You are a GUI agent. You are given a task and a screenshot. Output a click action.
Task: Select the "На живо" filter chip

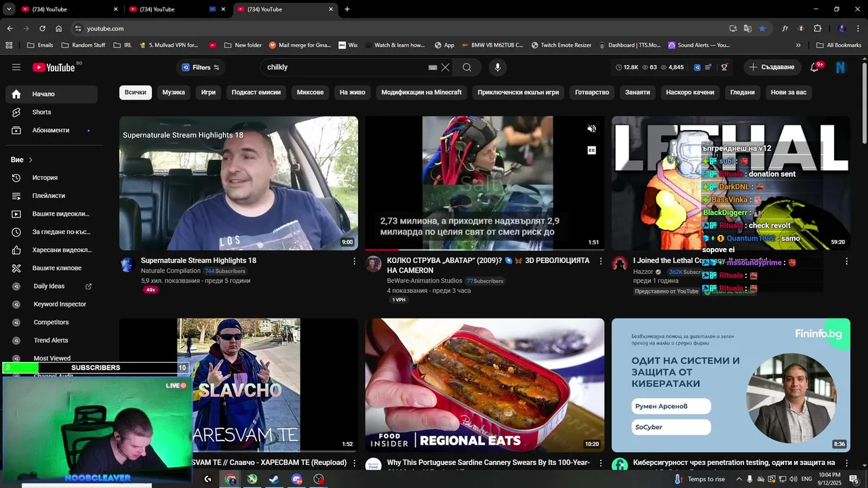point(353,92)
